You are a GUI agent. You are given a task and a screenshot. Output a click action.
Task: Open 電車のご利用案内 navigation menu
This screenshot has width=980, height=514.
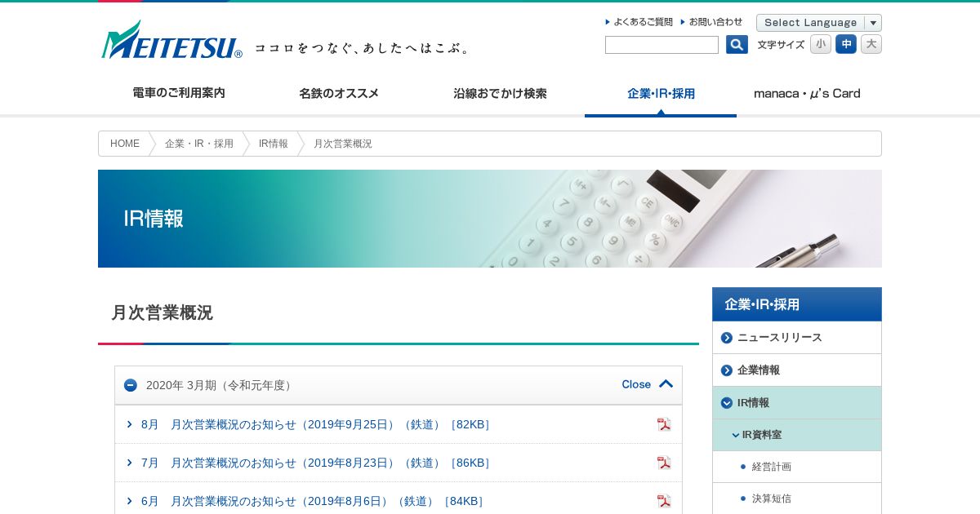point(179,93)
